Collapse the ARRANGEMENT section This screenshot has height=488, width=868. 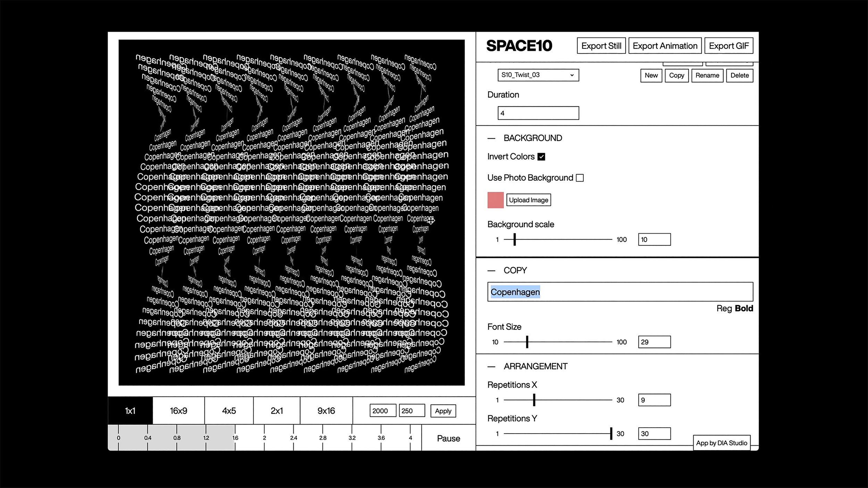[x=491, y=366]
